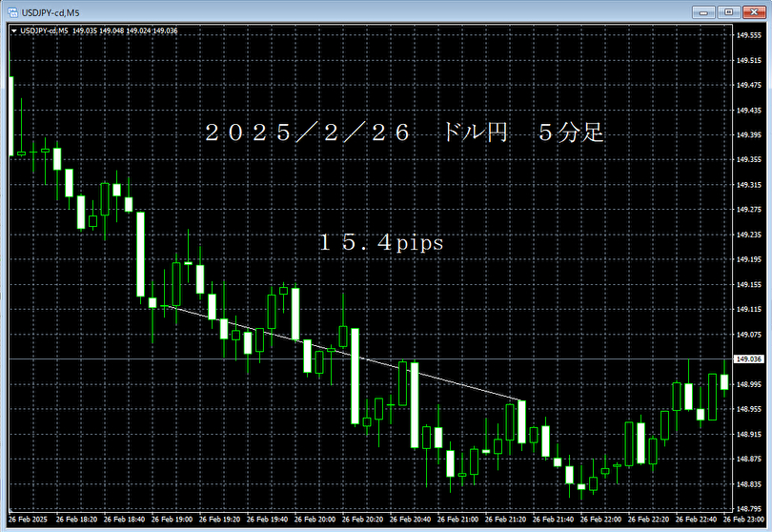
Task: Click the OHLC values 149.035 149.048 149.024 149.036
Action: 125,31
